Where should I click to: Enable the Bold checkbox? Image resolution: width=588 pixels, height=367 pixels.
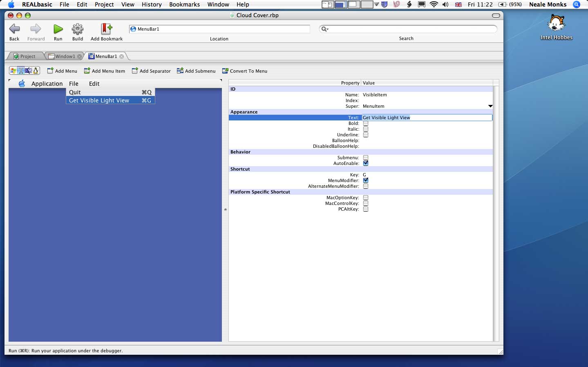[366, 123]
